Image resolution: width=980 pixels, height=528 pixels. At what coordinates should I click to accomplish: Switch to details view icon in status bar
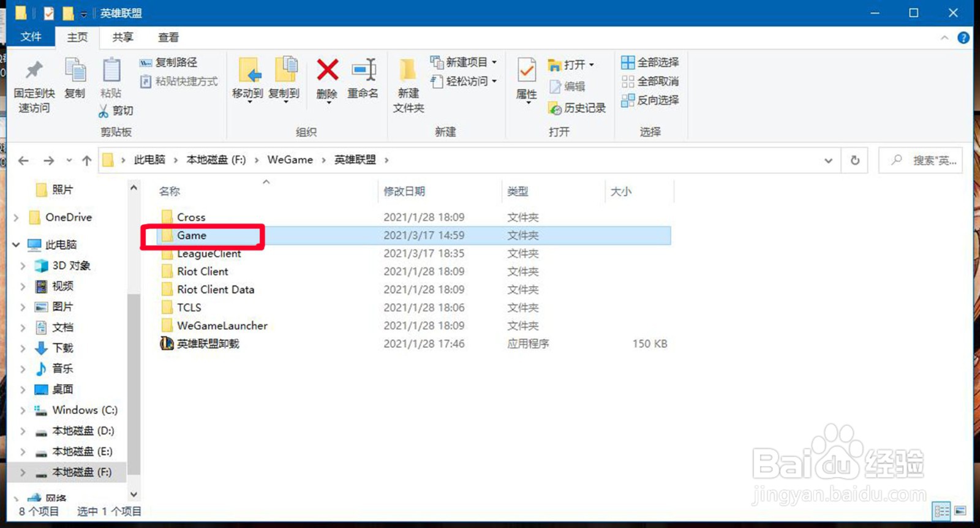[942, 511]
